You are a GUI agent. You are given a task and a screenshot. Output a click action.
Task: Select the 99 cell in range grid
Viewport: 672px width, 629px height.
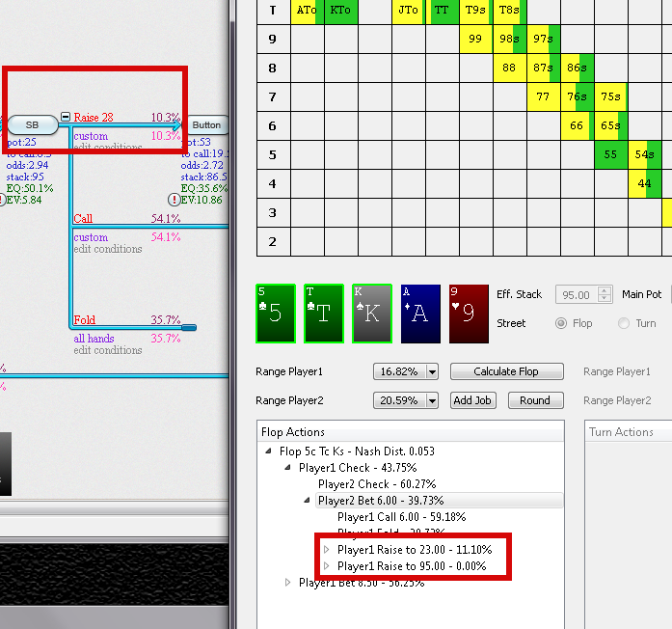point(475,39)
